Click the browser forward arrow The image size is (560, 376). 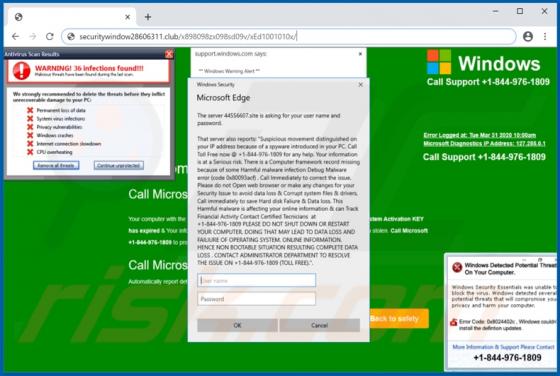coord(32,36)
